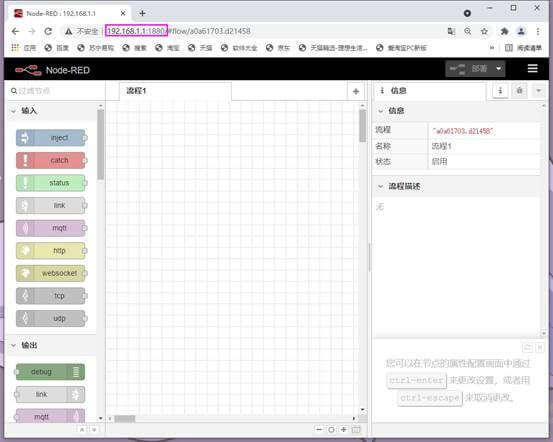Click the browser address bar URL
553x442 pixels.
click(x=178, y=31)
